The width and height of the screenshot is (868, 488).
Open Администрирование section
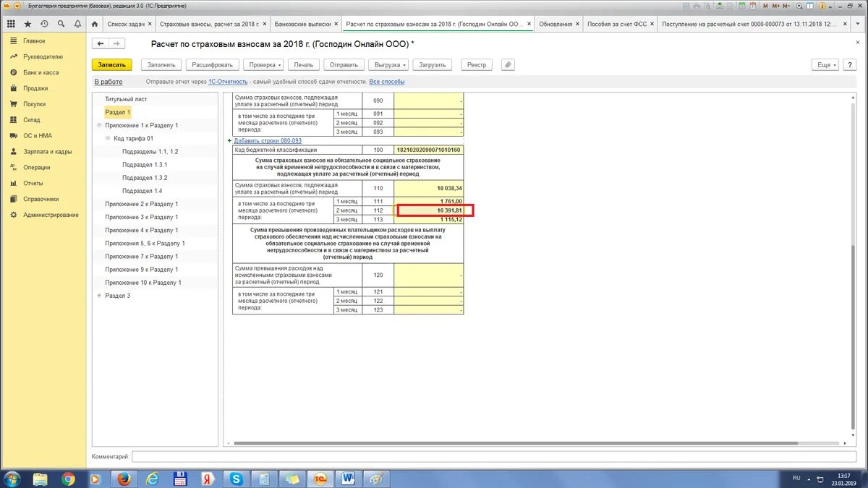(x=51, y=215)
